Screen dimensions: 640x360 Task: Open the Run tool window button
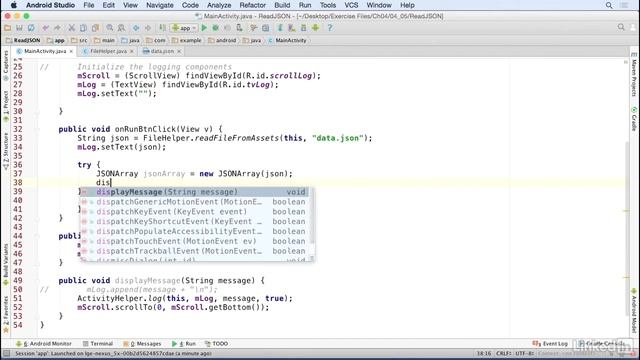click(184, 344)
